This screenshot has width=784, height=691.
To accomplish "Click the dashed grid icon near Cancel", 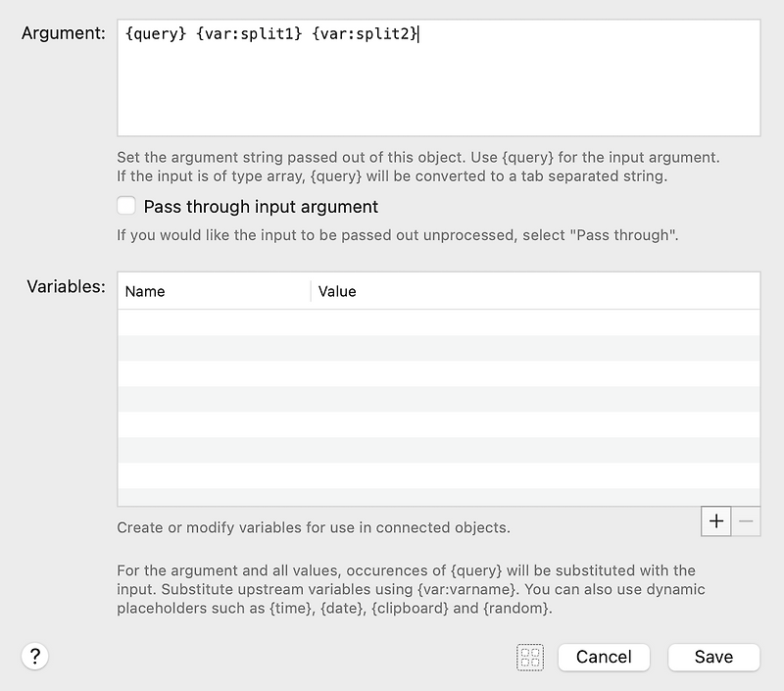I will [530, 658].
